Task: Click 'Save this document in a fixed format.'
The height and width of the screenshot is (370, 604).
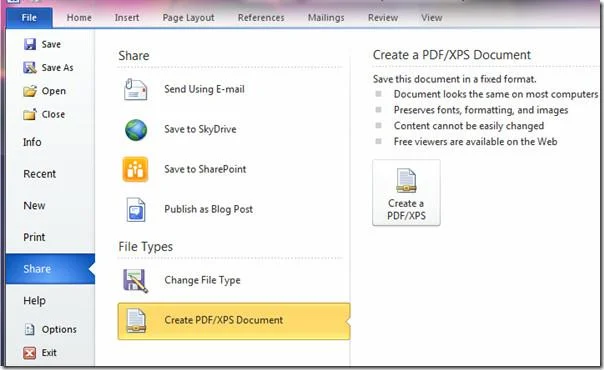Action: pyautogui.click(x=455, y=79)
